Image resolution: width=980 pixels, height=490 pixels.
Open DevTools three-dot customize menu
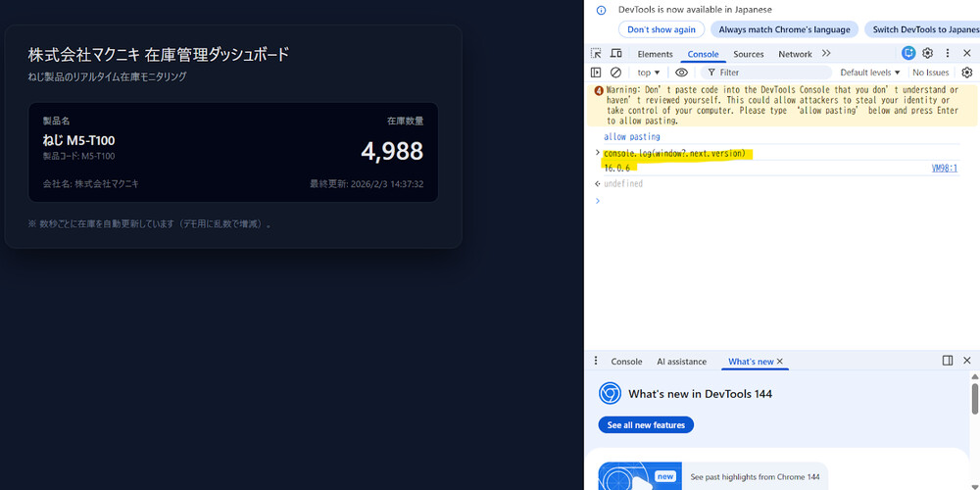pos(948,53)
